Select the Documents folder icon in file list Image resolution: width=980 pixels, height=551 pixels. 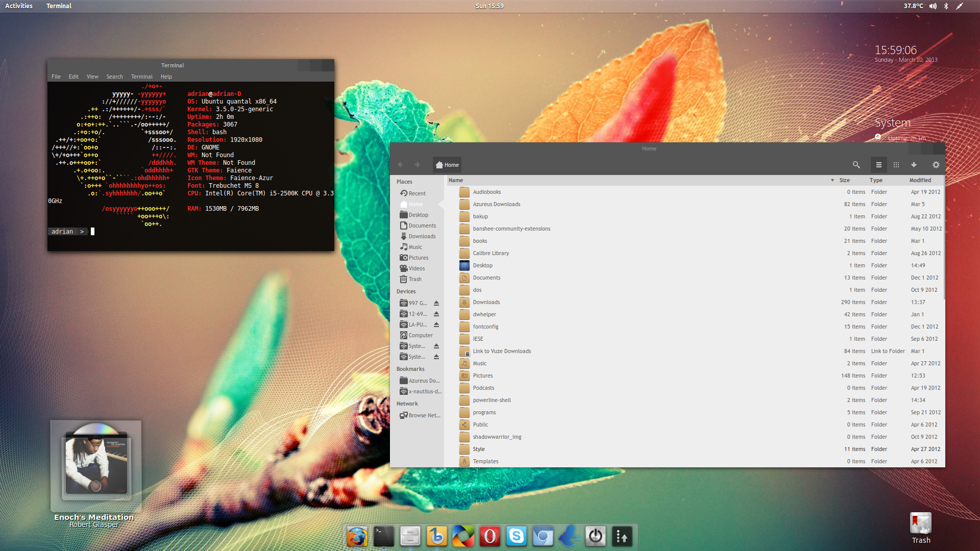pyautogui.click(x=464, y=278)
